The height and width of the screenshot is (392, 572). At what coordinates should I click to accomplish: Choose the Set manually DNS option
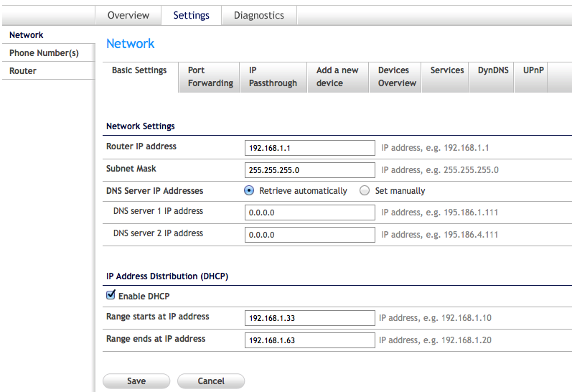(365, 191)
